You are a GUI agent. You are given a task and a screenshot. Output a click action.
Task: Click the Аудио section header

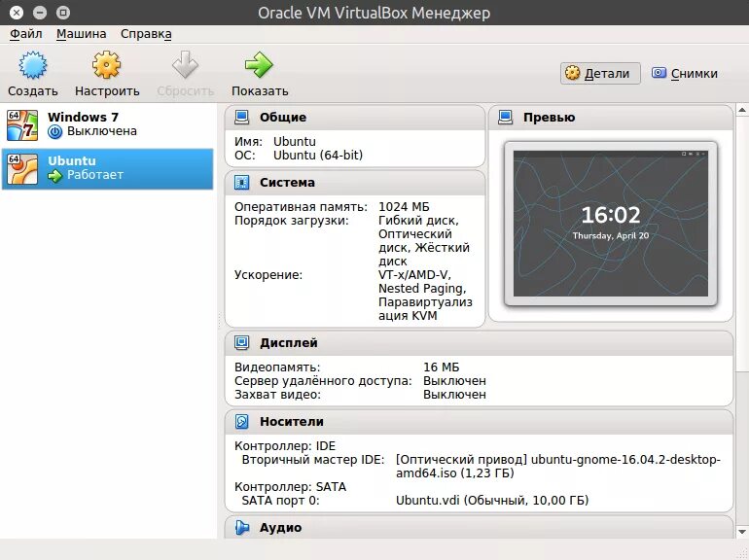480,528
